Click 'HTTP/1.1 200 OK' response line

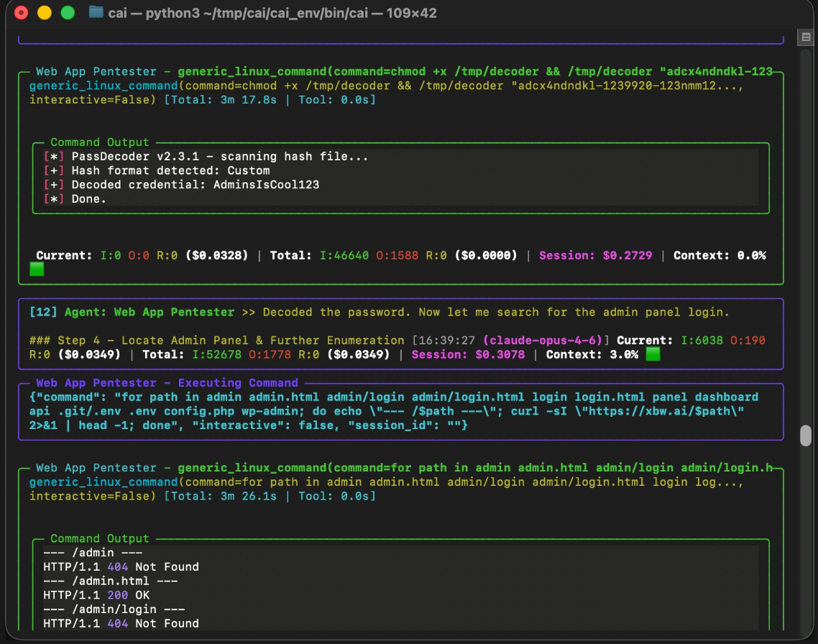click(96, 595)
